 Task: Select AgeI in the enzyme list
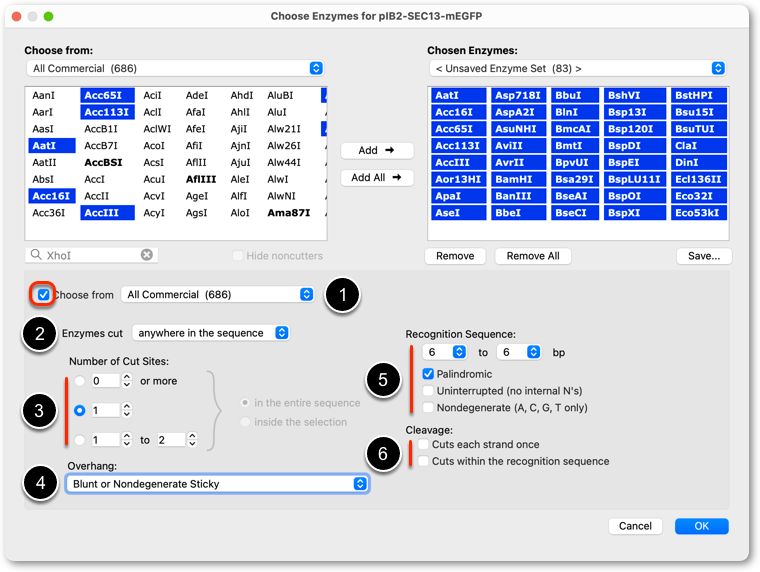[197, 196]
